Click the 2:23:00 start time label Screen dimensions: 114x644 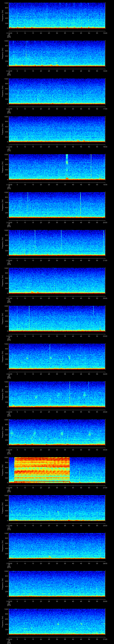coord(9,374)
